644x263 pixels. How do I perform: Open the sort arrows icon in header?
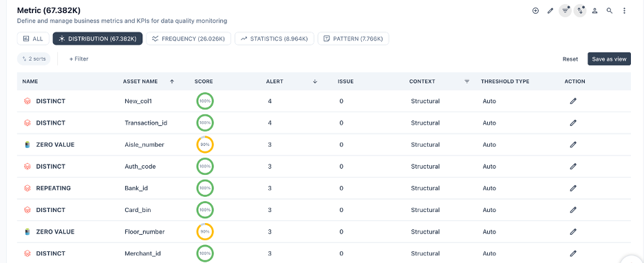(580, 11)
